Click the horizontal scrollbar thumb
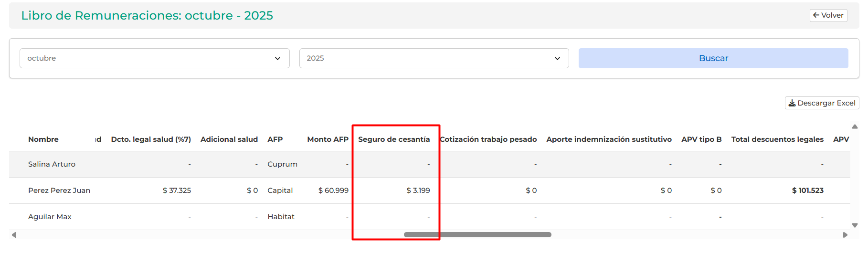This screenshot has height=275, width=868. [477, 235]
